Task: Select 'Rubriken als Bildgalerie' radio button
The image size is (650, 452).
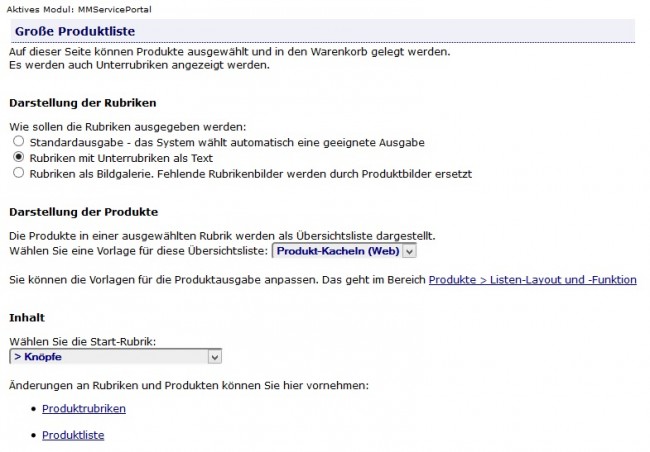Action: point(18,173)
